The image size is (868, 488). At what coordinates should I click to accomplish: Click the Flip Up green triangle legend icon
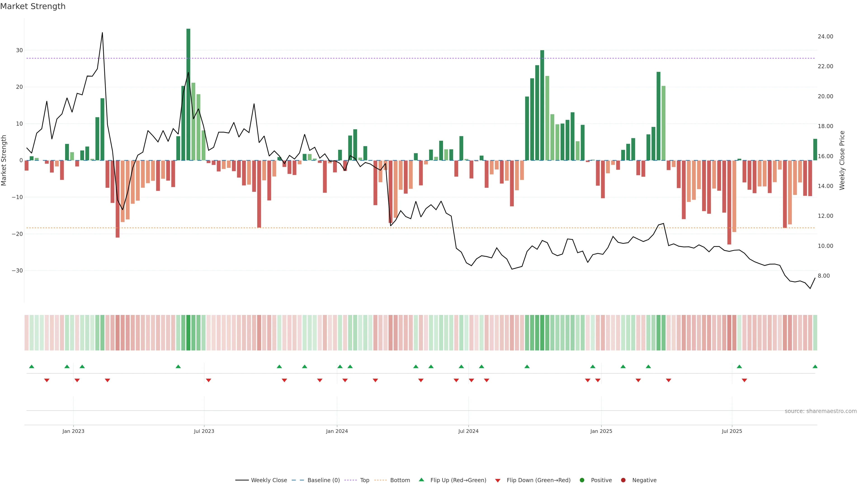pyautogui.click(x=421, y=480)
